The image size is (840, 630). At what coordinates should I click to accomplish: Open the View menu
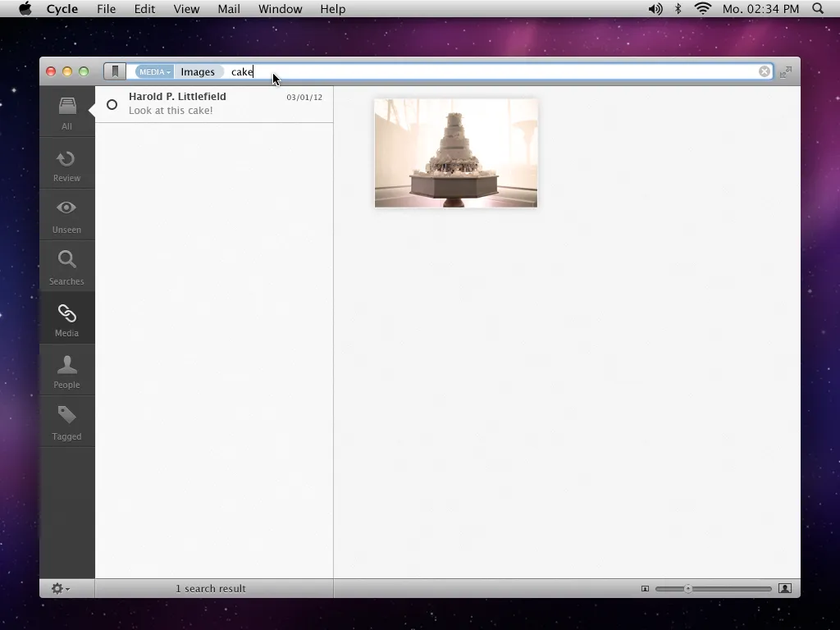pyautogui.click(x=186, y=8)
